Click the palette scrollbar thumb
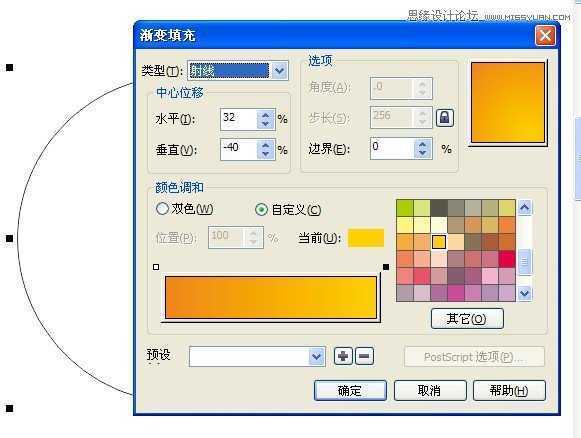 pos(524,262)
